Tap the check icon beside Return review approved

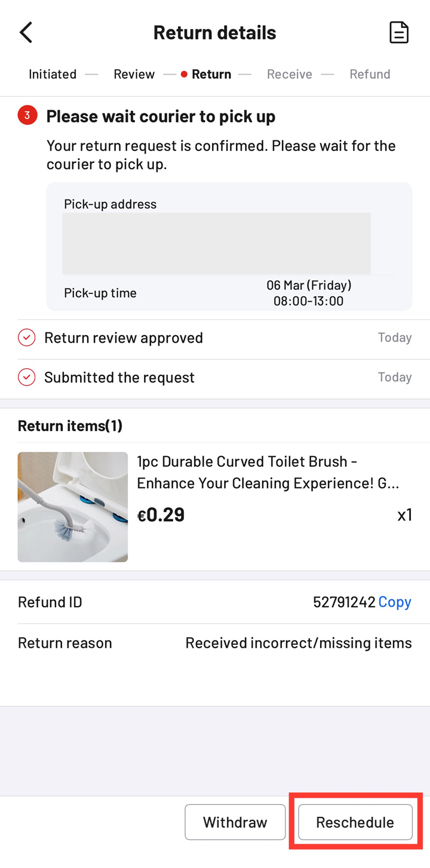point(27,338)
